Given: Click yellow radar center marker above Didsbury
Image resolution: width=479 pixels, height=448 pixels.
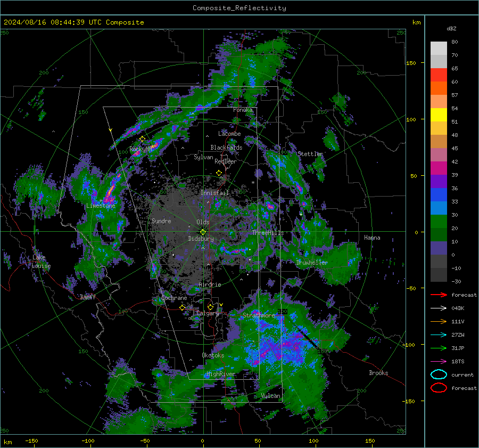Looking at the screenshot, I should pos(203,232).
